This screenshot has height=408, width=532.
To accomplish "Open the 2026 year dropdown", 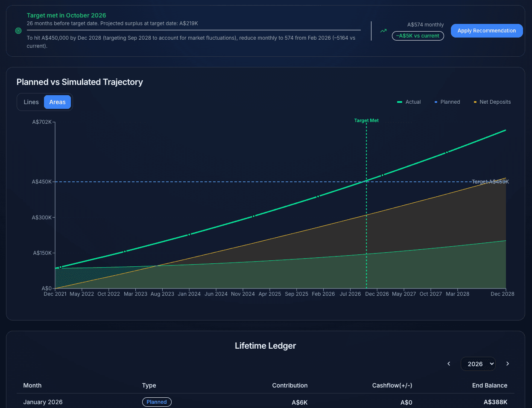I will [x=478, y=364].
